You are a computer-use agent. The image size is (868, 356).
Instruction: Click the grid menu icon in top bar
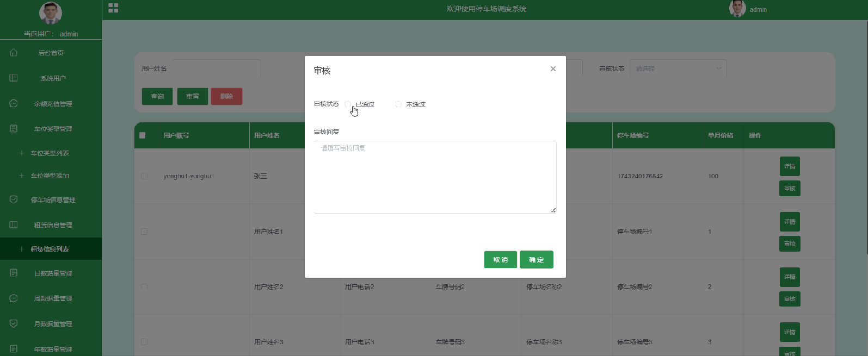pos(113,8)
